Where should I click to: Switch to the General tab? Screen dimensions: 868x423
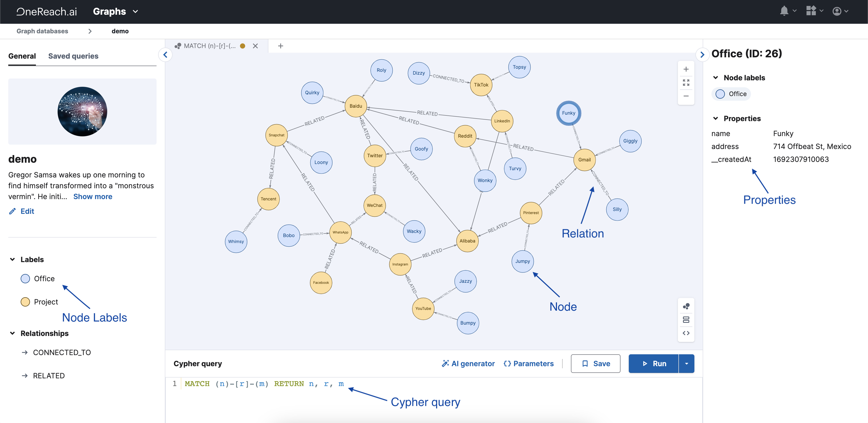[22, 56]
